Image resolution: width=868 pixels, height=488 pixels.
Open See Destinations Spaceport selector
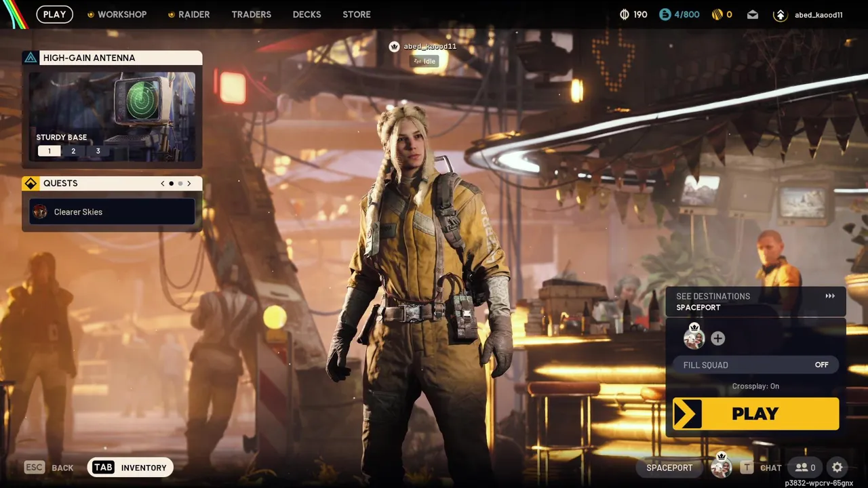pyautogui.click(x=755, y=302)
